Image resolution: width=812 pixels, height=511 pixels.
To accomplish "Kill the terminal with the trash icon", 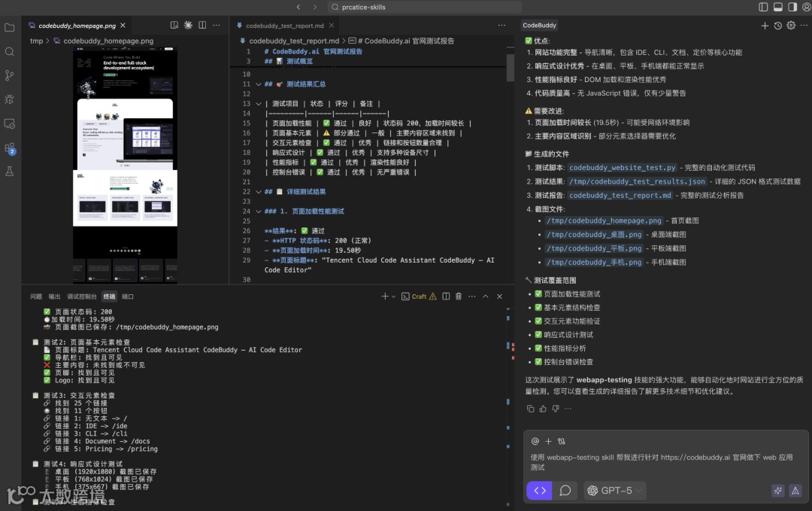I will click(x=459, y=297).
